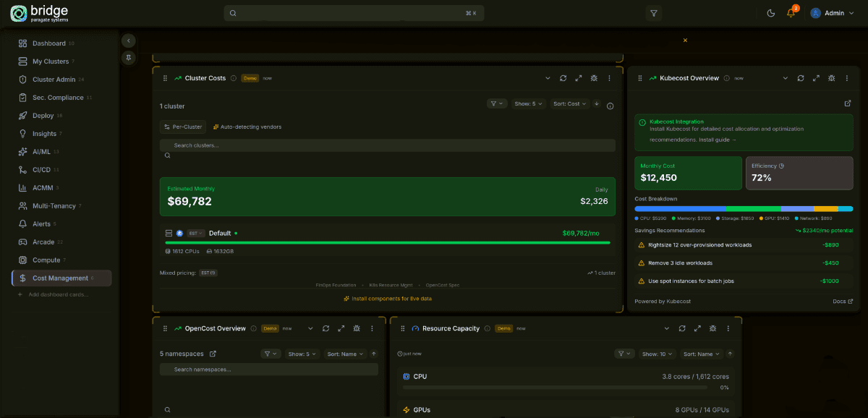Screen dimensions: 868x418
Task: Expand OpenCost Overview to fullscreen
Action: pyautogui.click(x=341, y=328)
